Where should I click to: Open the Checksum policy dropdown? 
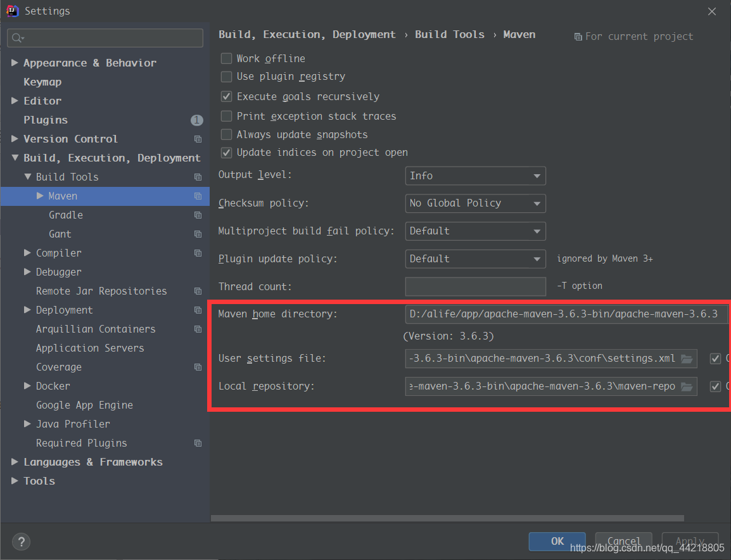475,203
